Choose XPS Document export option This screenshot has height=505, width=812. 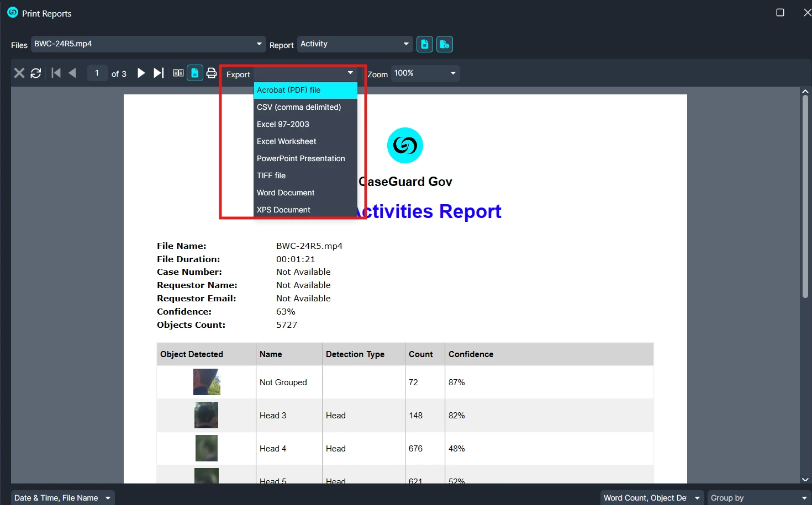[305, 210]
